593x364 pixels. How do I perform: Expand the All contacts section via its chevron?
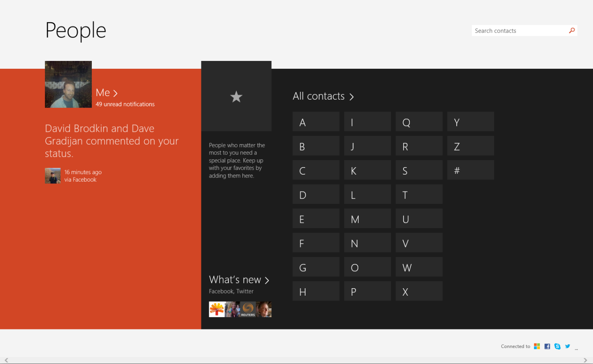click(352, 96)
